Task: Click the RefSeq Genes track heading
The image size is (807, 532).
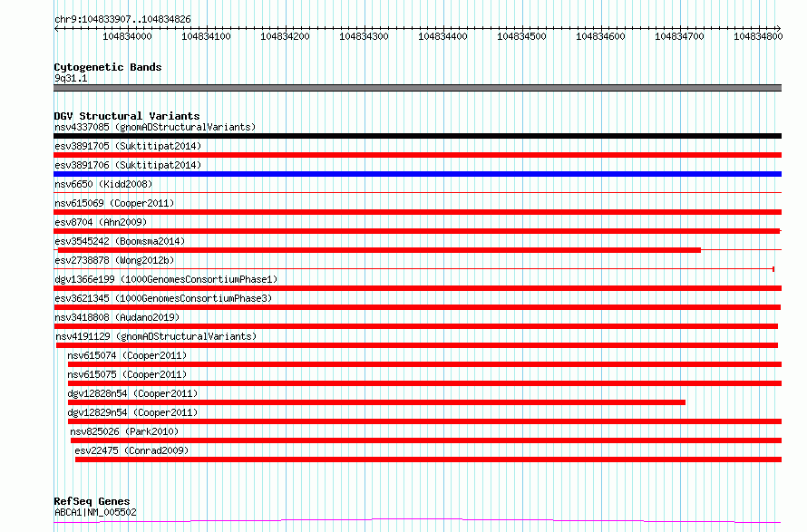Action: 92,501
